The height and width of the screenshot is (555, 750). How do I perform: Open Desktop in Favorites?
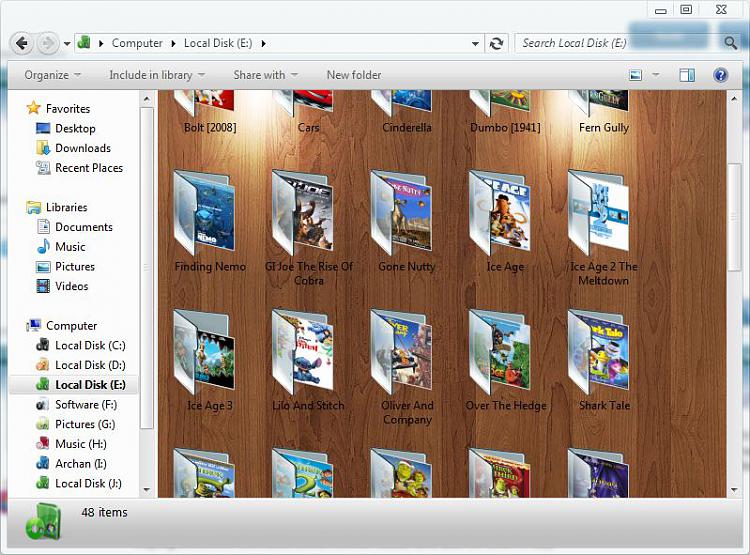(x=75, y=128)
